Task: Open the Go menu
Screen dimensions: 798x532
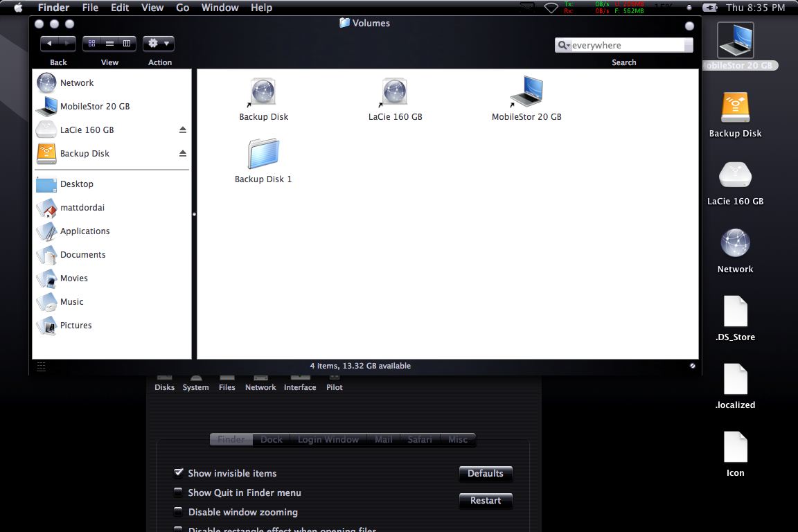Action: (x=182, y=8)
